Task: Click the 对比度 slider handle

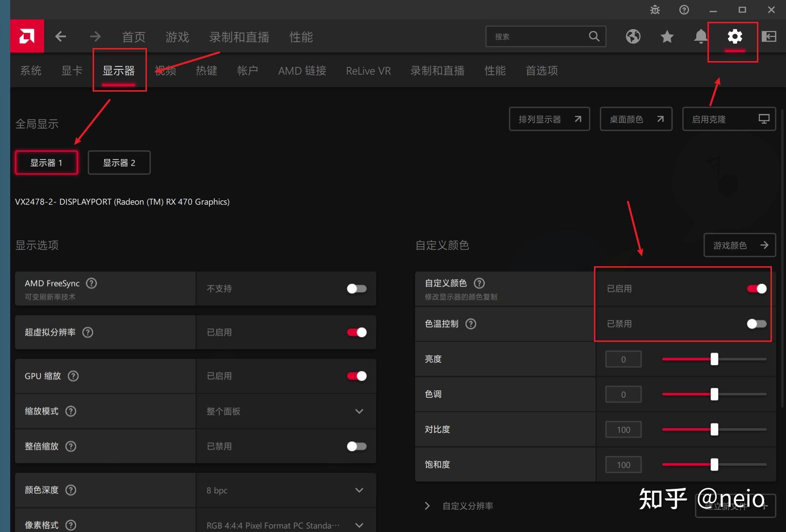Action: click(x=714, y=429)
